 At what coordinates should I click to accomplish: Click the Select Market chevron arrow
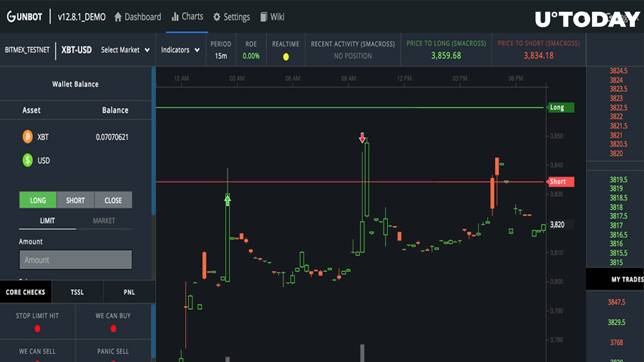[147, 50]
